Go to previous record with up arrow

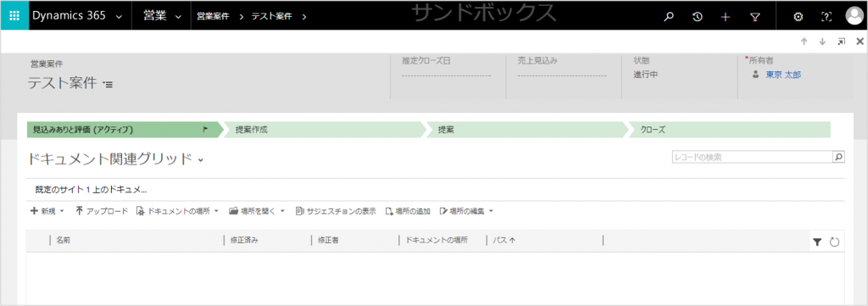[x=804, y=42]
